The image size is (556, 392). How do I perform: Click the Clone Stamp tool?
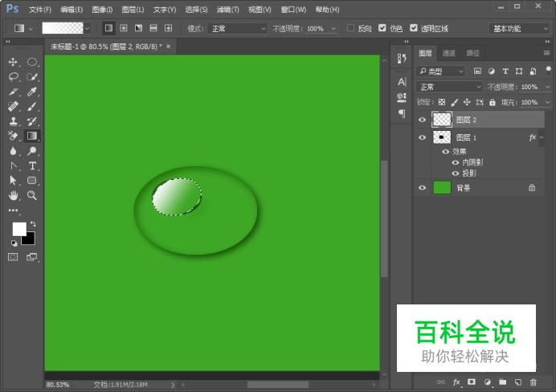(x=13, y=121)
